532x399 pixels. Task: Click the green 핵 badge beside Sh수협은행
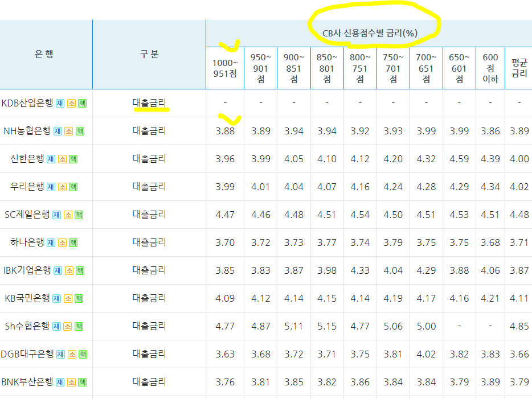(x=79, y=327)
